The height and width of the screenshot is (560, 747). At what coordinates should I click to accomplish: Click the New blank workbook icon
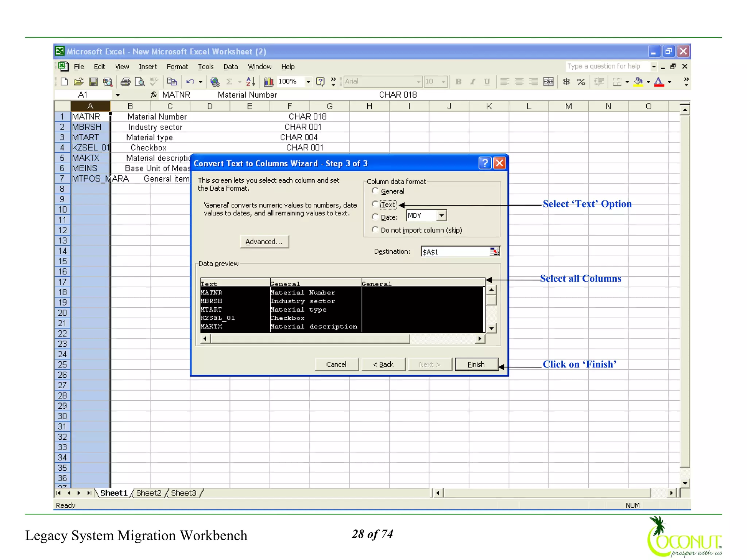(64, 82)
